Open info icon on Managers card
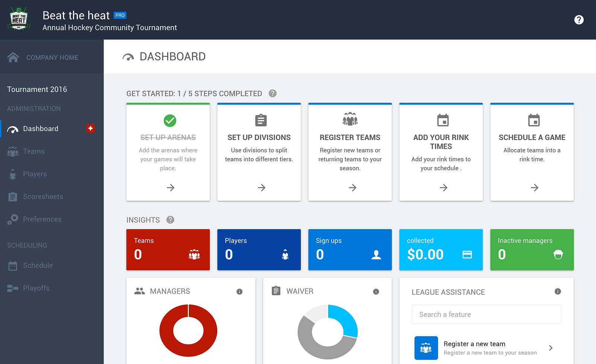This screenshot has height=364, width=596. [240, 292]
